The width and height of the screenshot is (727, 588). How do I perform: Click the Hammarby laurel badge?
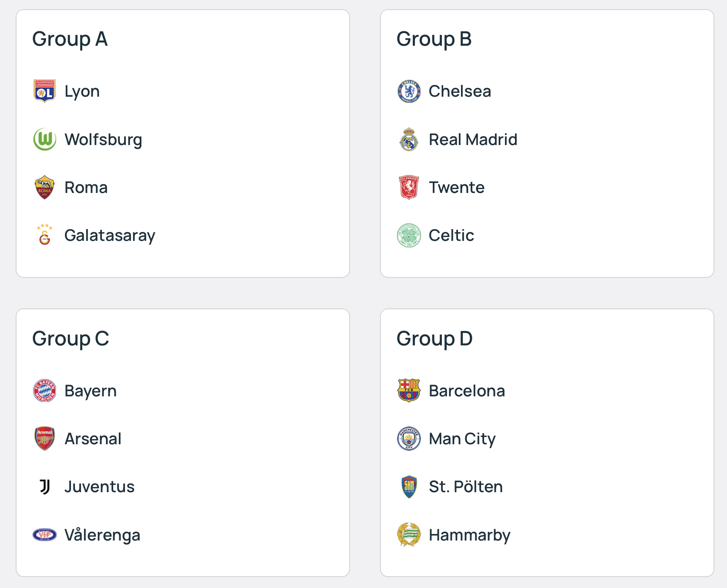(409, 534)
